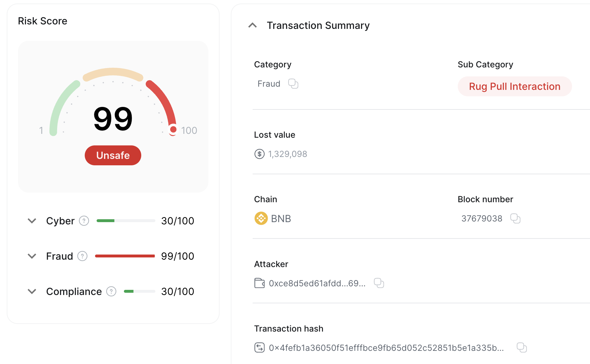Click the hash icon before the transaction hash
The width and height of the screenshot is (590, 364).
(x=259, y=348)
